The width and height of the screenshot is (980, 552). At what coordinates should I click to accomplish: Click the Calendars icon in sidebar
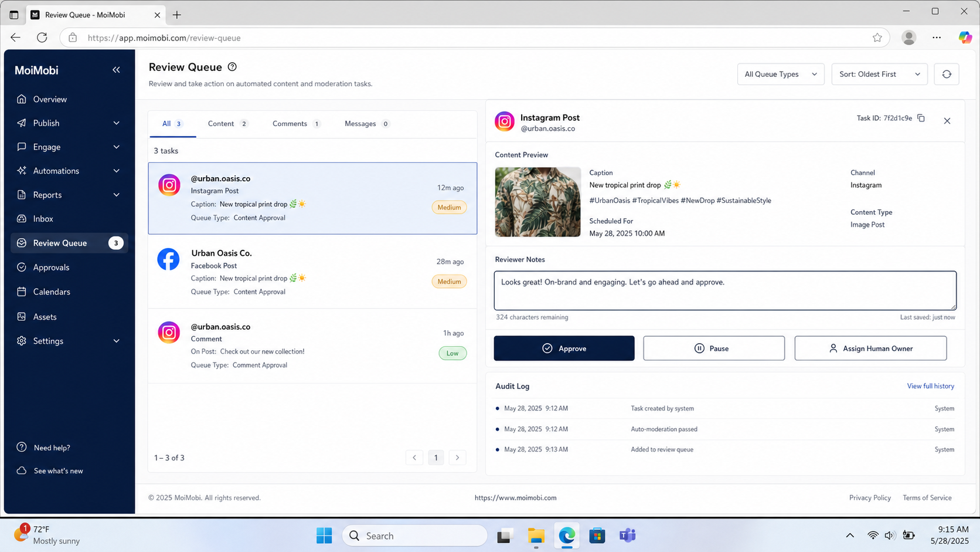(x=22, y=292)
